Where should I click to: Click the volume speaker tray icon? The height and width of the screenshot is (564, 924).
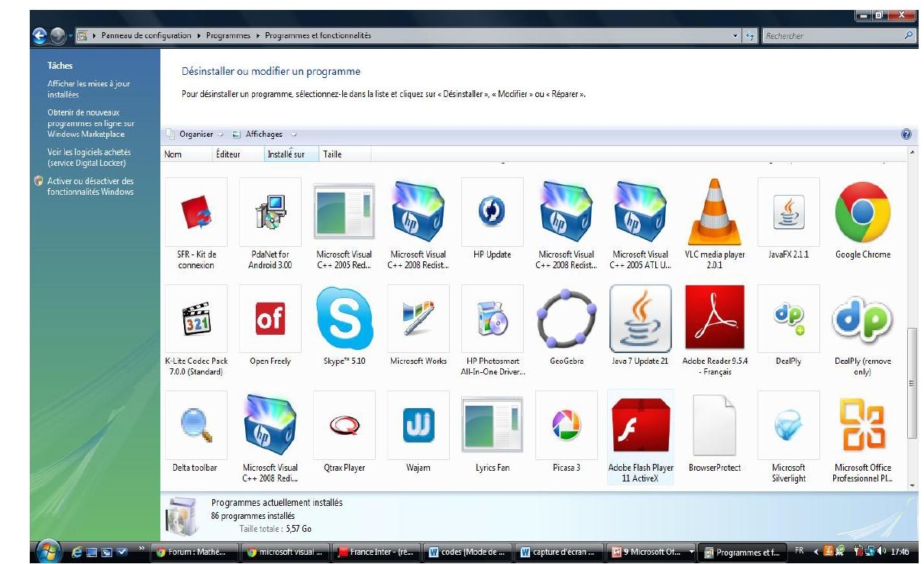pyautogui.click(x=883, y=551)
